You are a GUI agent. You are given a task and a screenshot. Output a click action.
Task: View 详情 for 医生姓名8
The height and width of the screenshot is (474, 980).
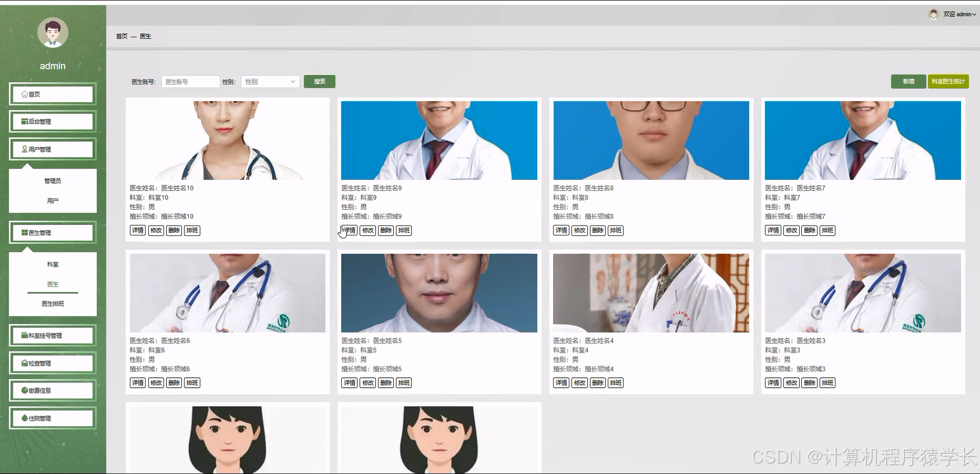click(562, 230)
